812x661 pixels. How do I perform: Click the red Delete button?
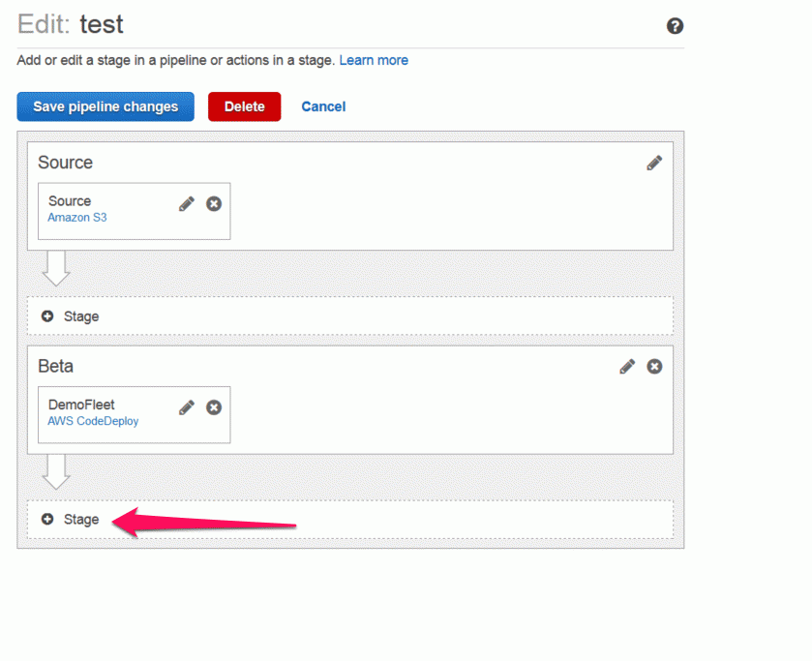click(245, 106)
